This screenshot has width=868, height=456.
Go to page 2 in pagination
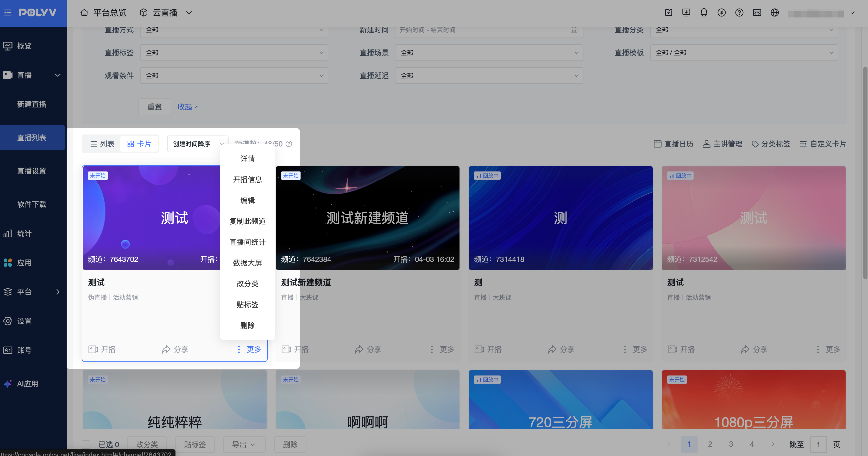click(x=710, y=444)
